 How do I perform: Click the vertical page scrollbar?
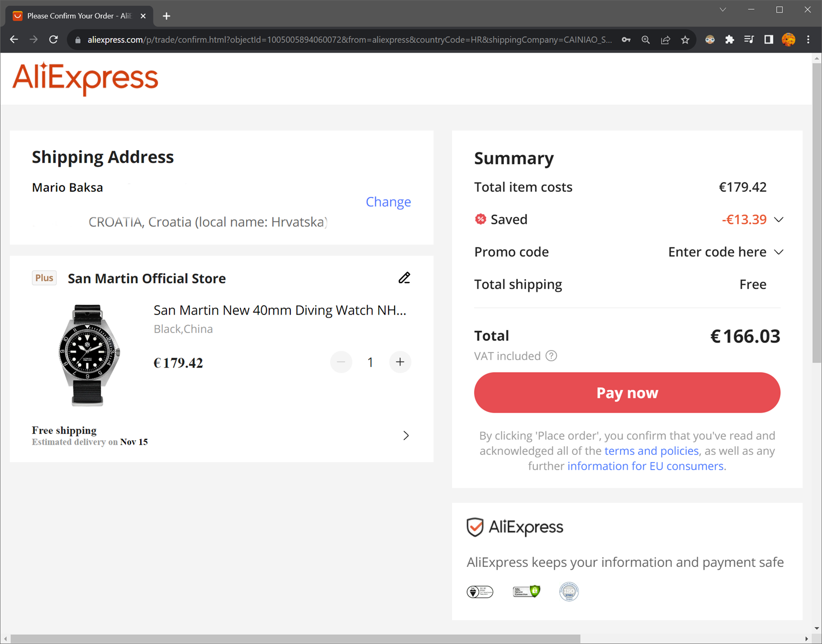click(x=817, y=213)
